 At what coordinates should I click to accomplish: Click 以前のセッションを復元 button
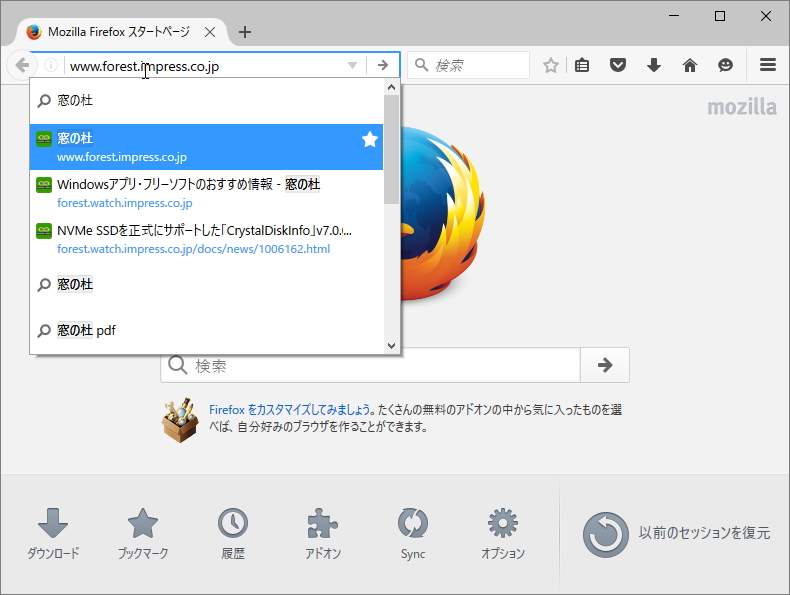pos(676,535)
